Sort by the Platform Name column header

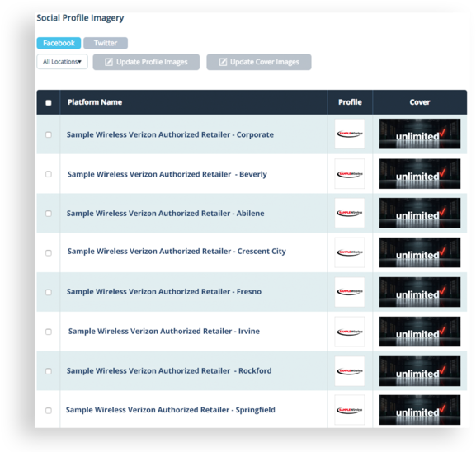pyautogui.click(x=95, y=102)
